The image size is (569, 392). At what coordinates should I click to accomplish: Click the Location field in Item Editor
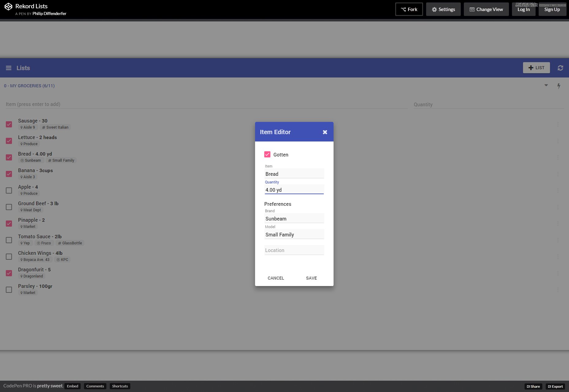pyautogui.click(x=294, y=250)
